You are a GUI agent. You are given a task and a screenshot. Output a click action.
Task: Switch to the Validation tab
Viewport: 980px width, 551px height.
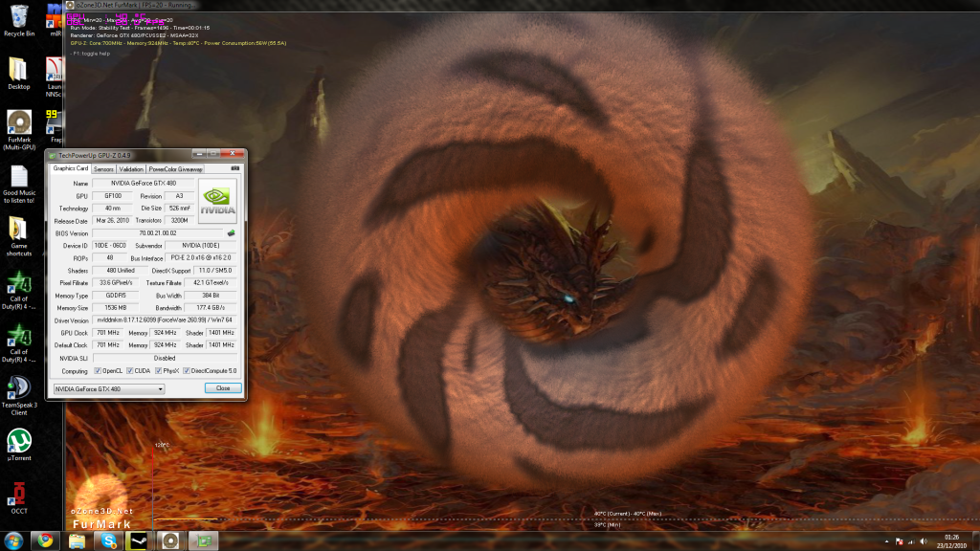[x=130, y=169]
